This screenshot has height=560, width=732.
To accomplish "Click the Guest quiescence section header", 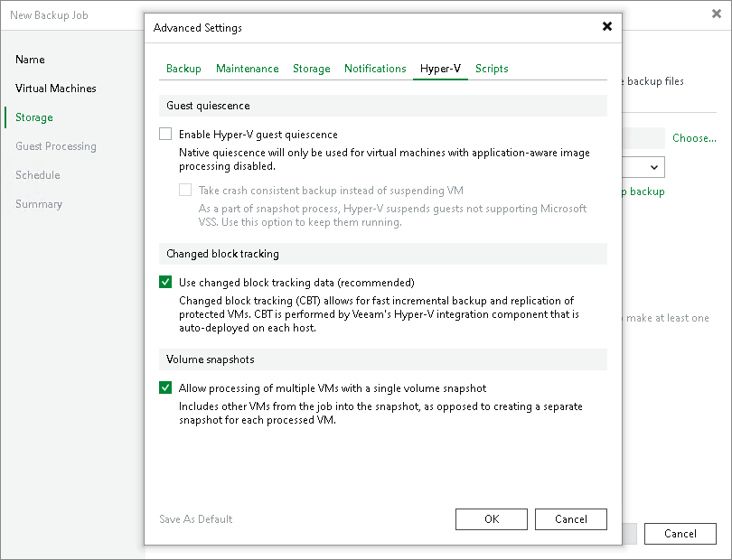I will coord(383,106).
